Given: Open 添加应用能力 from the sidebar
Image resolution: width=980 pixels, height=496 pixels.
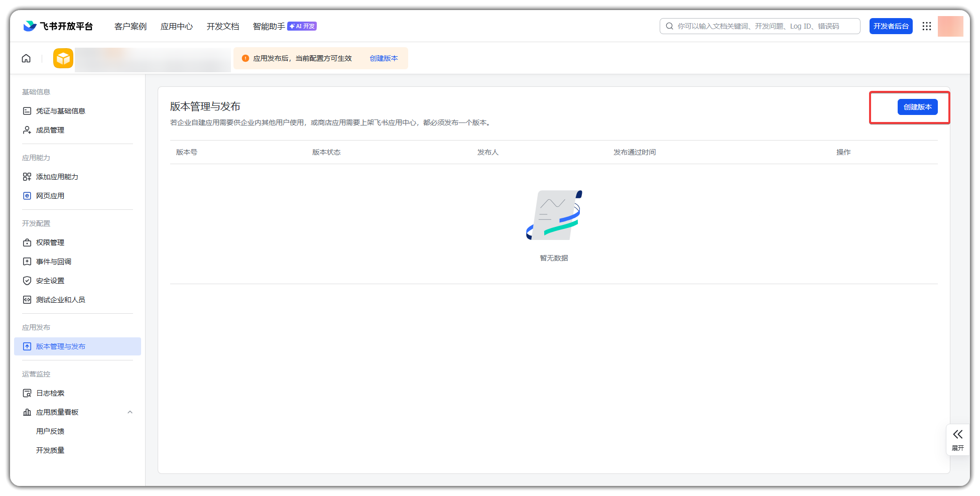Looking at the screenshot, I should (x=27, y=176).
